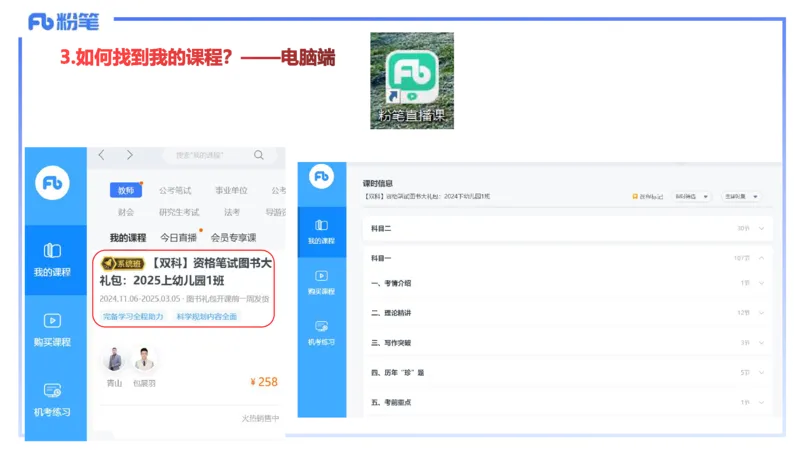Open 机考练习 in the course-detail window sidebar
The height and width of the screenshot is (450, 800).
pos(321,333)
